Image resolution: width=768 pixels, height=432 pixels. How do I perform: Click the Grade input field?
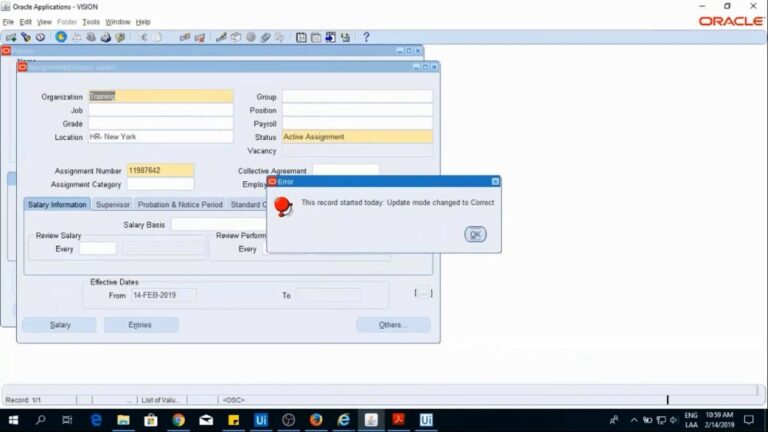point(161,123)
